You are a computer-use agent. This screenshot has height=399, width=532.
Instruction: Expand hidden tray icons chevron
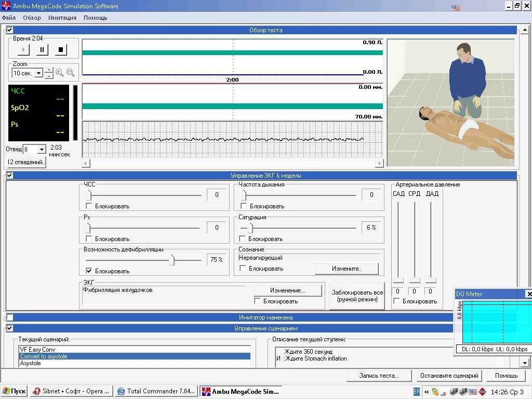[427, 392]
